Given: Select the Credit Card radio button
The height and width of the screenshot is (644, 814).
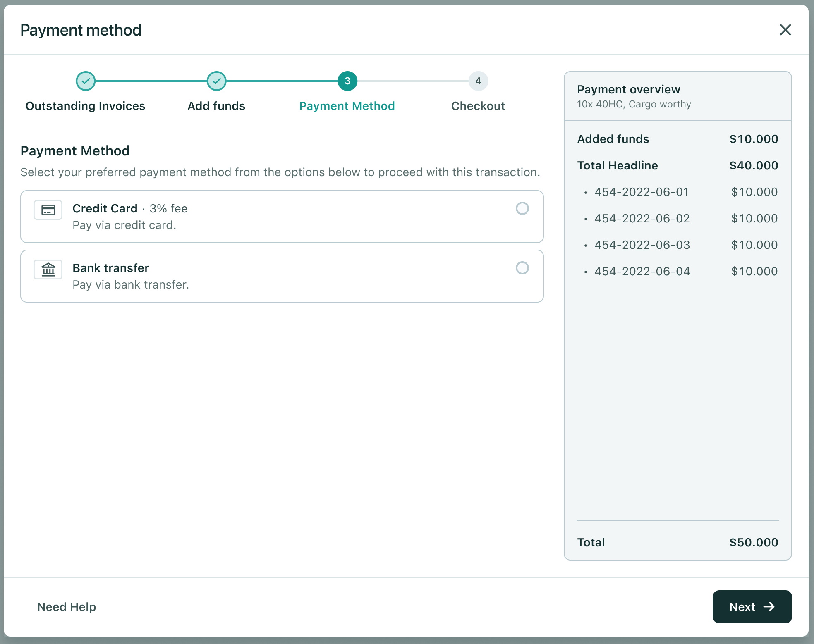Looking at the screenshot, I should point(522,208).
